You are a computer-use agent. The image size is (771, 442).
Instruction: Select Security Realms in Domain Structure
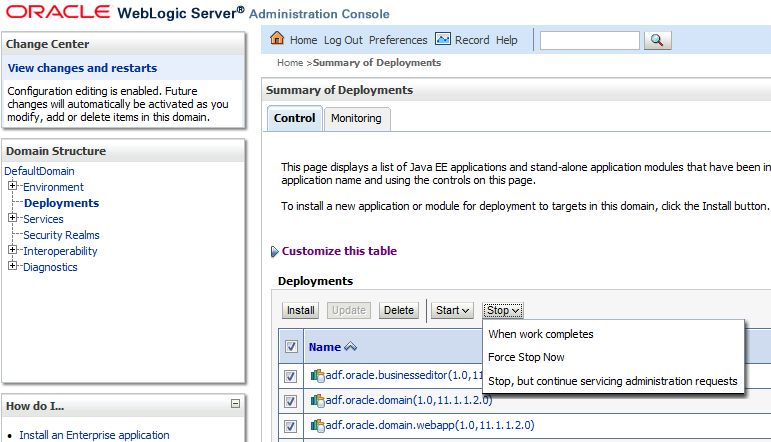point(61,235)
